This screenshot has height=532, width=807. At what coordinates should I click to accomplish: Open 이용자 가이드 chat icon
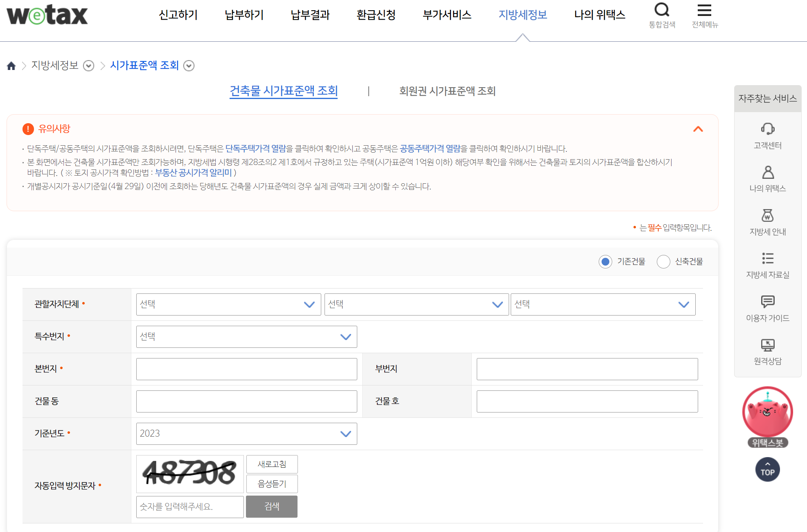[767, 302]
